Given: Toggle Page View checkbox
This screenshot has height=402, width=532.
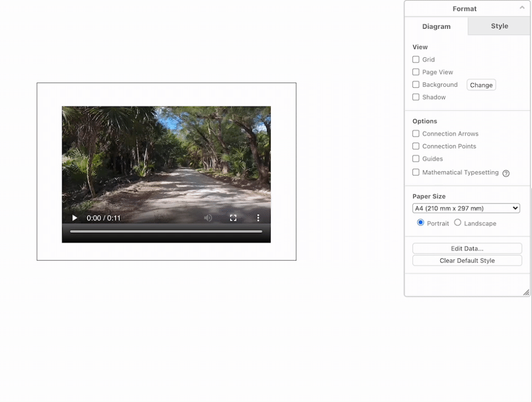Looking at the screenshot, I should (416, 72).
